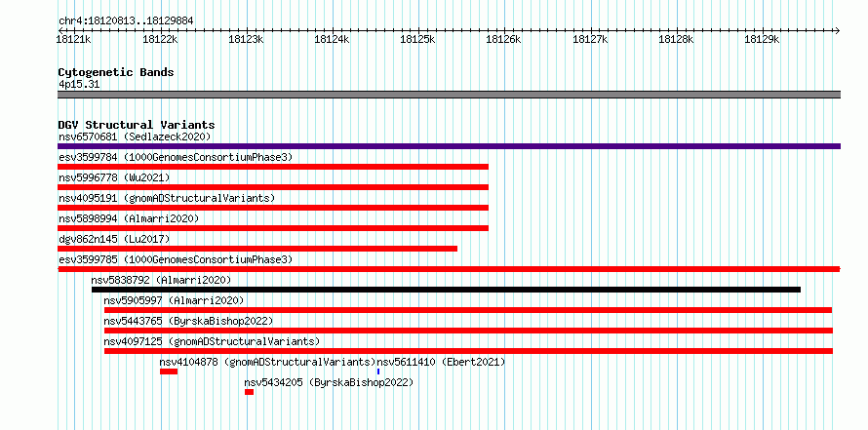Click the red bar under nsv5905997
This screenshot has width=868, height=430.
pos(468,310)
